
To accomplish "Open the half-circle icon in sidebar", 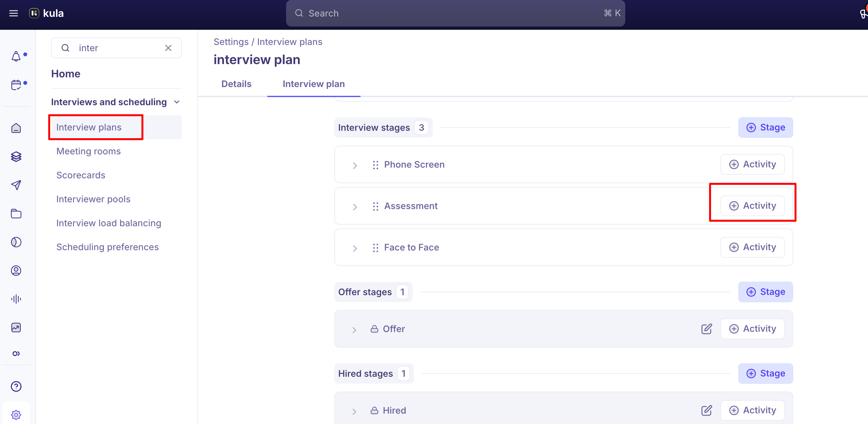I will 16,242.
